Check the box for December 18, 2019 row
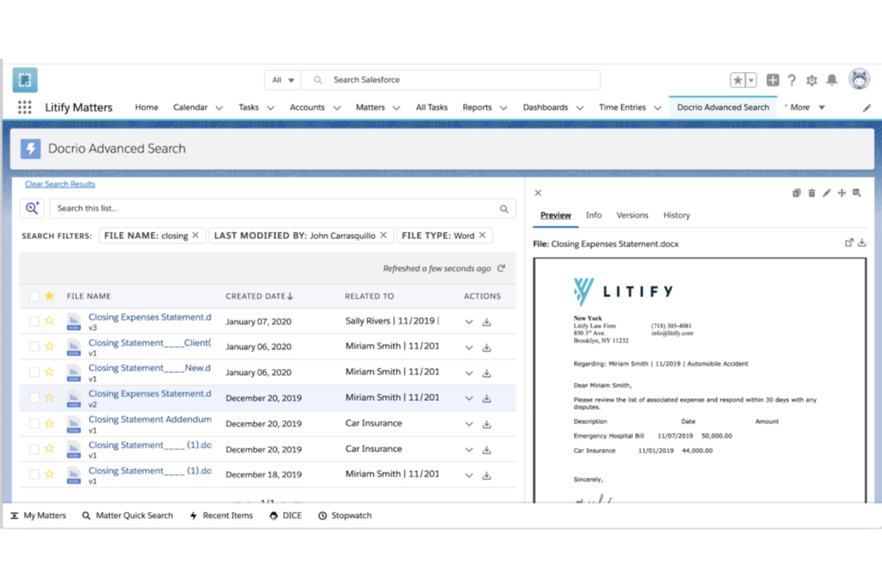The height and width of the screenshot is (588, 882). 35,474
